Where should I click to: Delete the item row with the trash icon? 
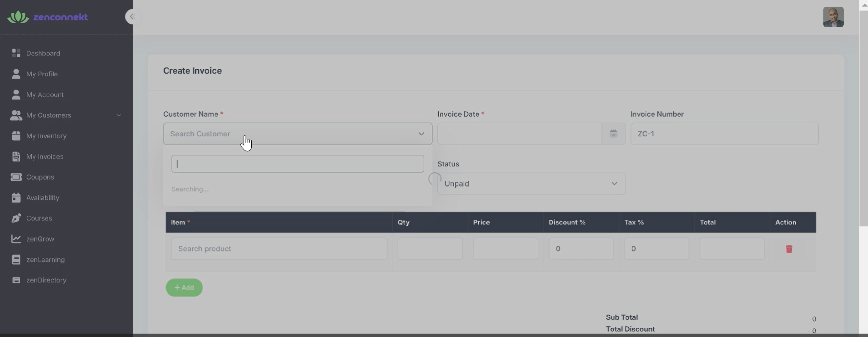pyautogui.click(x=789, y=249)
